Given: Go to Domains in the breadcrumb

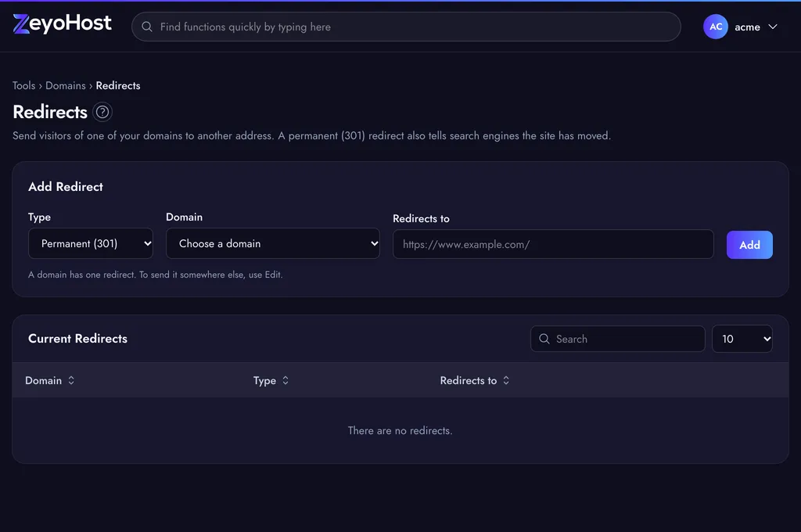Looking at the screenshot, I should [66, 85].
